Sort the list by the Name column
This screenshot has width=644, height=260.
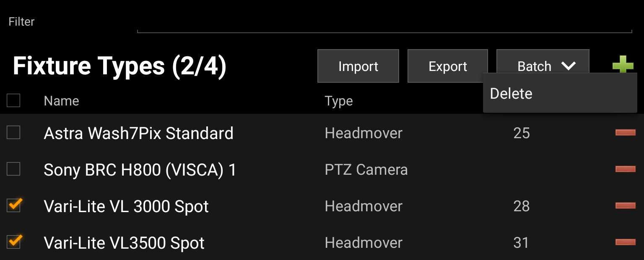(x=61, y=100)
